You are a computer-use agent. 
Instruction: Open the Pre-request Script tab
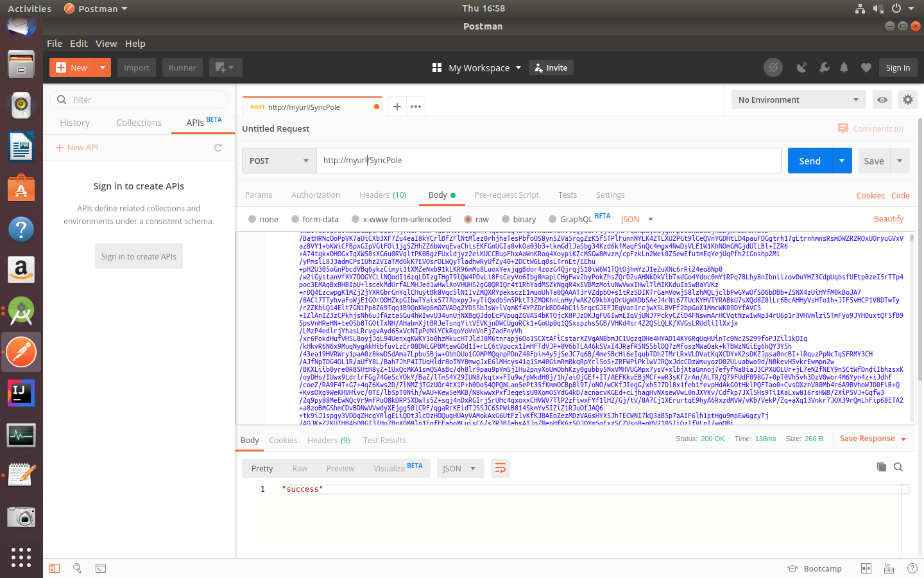tap(507, 195)
